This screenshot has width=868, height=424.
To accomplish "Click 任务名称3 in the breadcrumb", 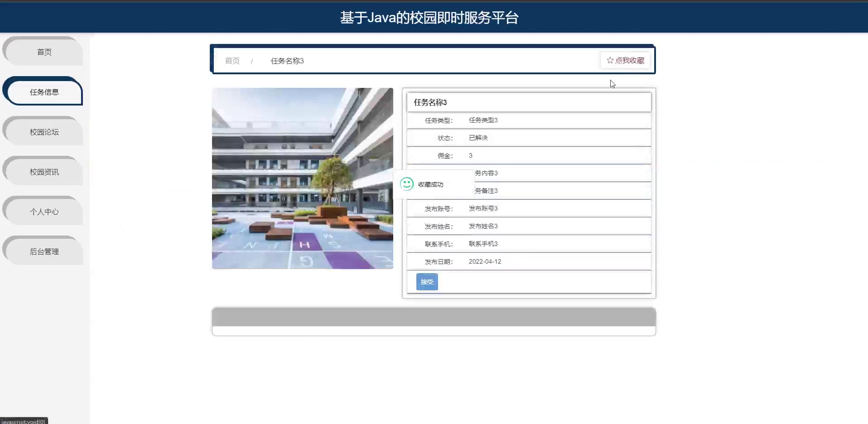I will (x=287, y=61).
